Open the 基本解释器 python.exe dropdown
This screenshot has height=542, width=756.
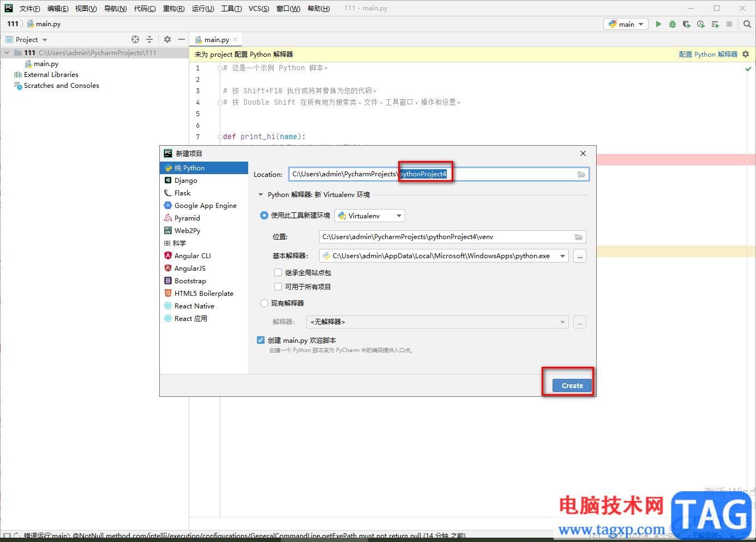pyautogui.click(x=444, y=256)
